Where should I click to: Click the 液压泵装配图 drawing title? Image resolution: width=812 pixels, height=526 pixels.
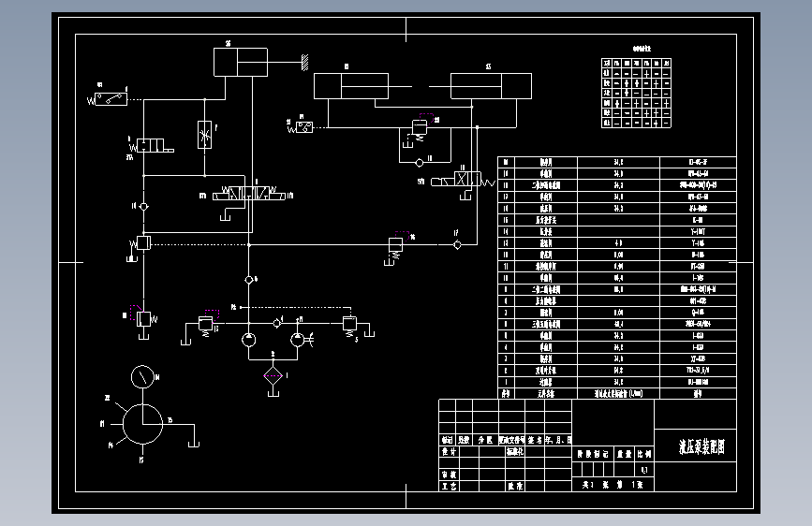[701, 446]
